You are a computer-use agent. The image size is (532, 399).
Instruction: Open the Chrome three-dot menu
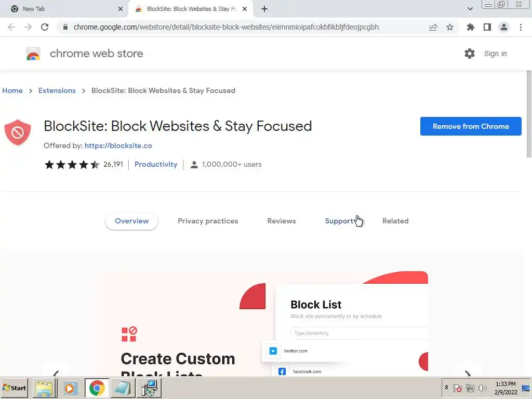(521, 27)
